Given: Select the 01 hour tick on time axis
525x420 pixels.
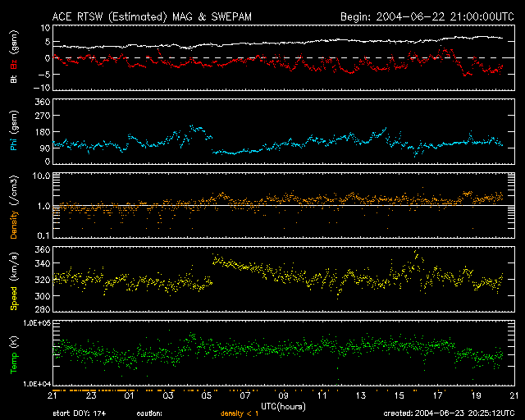Looking at the screenshot, I should 128,396.
